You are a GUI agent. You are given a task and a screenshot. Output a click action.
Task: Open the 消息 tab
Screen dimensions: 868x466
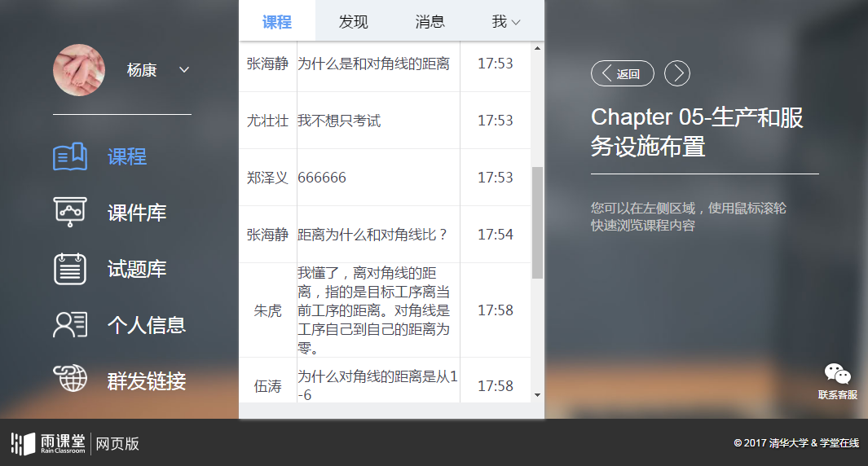pyautogui.click(x=430, y=22)
